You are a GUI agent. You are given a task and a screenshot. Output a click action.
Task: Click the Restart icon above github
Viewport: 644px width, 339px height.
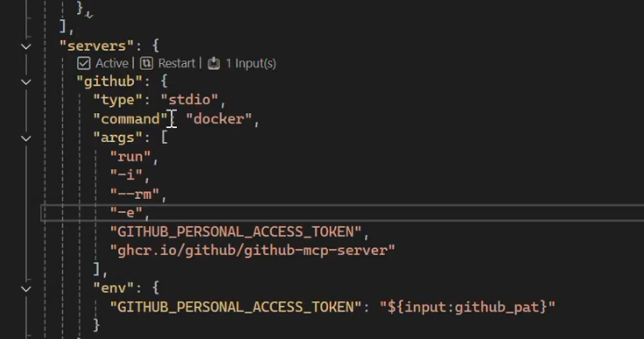147,63
